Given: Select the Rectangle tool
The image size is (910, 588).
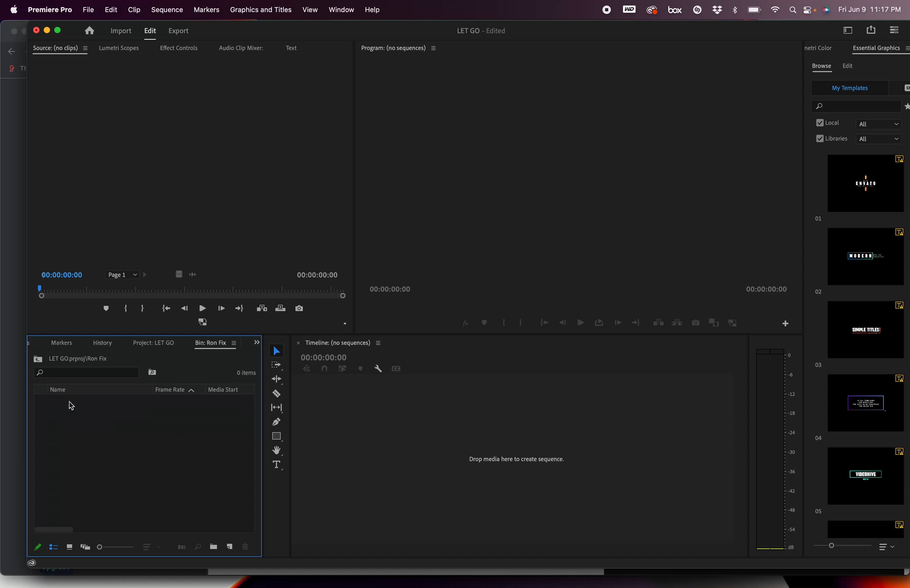Looking at the screenshot, I should tap(276, 436).
